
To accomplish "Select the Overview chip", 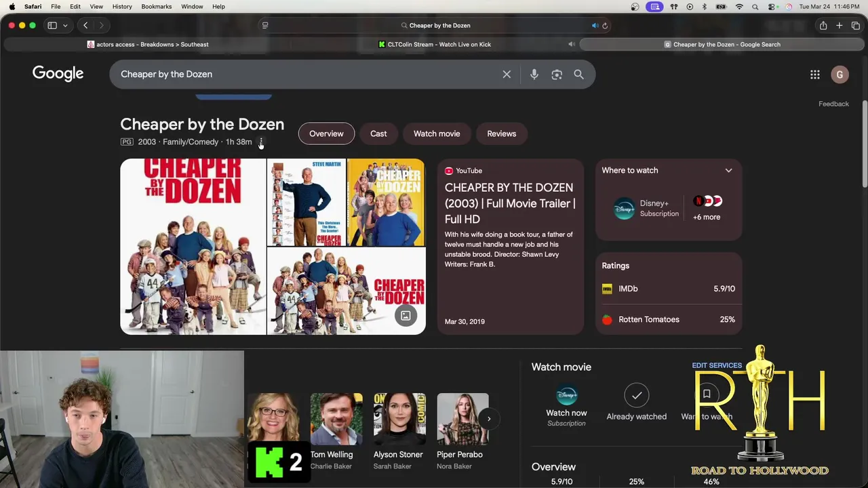I will click(x=326, y=134).
